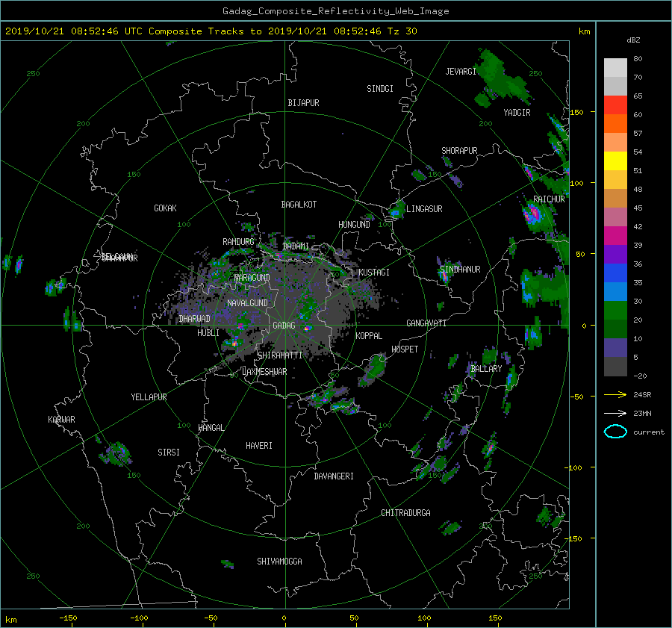This screenshot has height=628, width=672.
Task: Click the CHITRADURGA city label
Action: click(x=406, y=513)
